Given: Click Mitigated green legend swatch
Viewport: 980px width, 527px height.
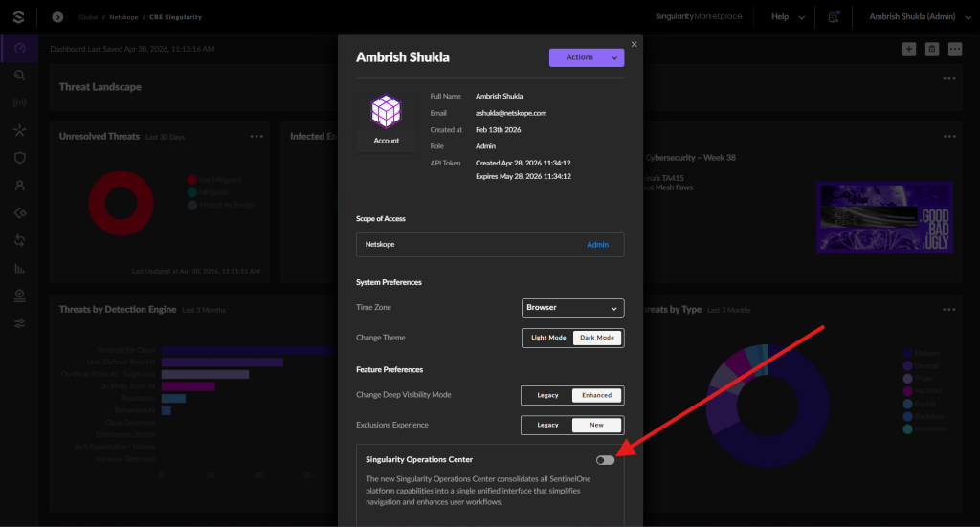Looking at the screenshot, I should tap(191, 192).
